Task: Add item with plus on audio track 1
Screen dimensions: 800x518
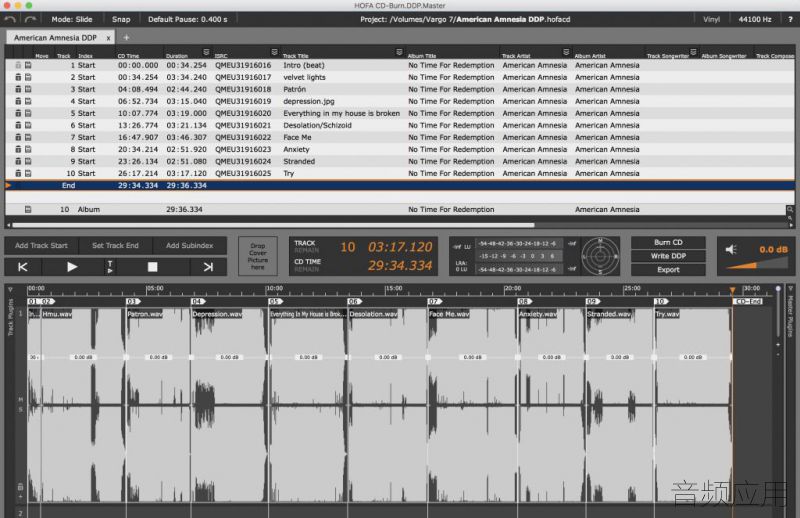Action: [x=20, y=496]
